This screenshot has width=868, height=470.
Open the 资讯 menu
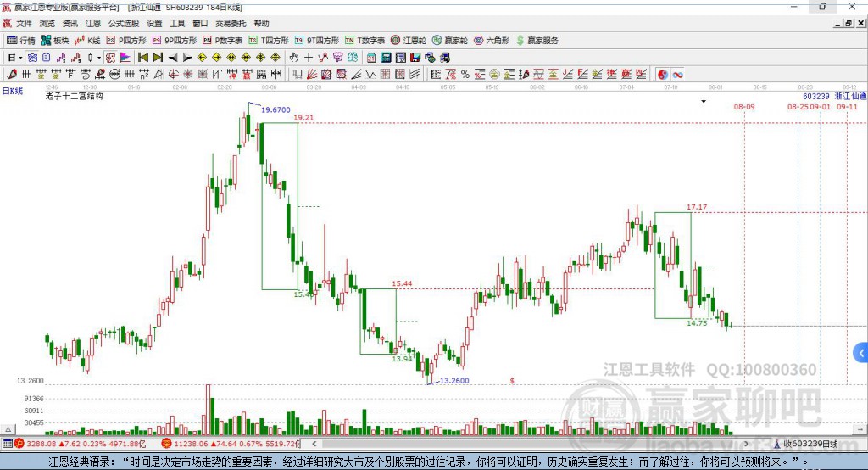[70, 23]
